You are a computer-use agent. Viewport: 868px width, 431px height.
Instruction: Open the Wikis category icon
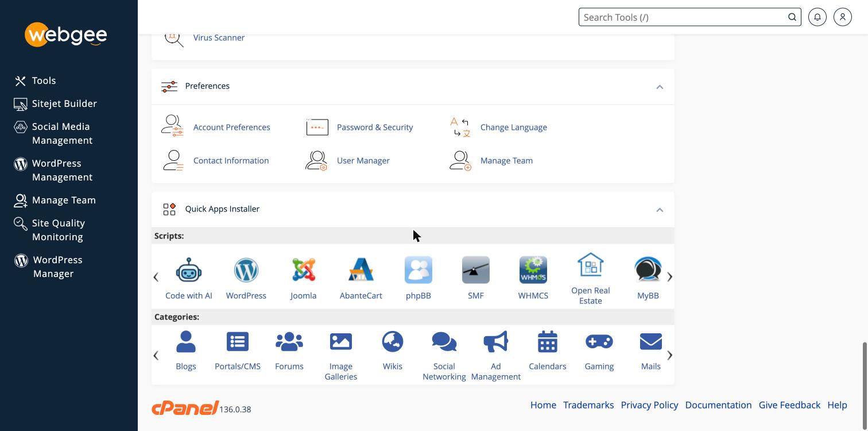(x=393, y=341)
